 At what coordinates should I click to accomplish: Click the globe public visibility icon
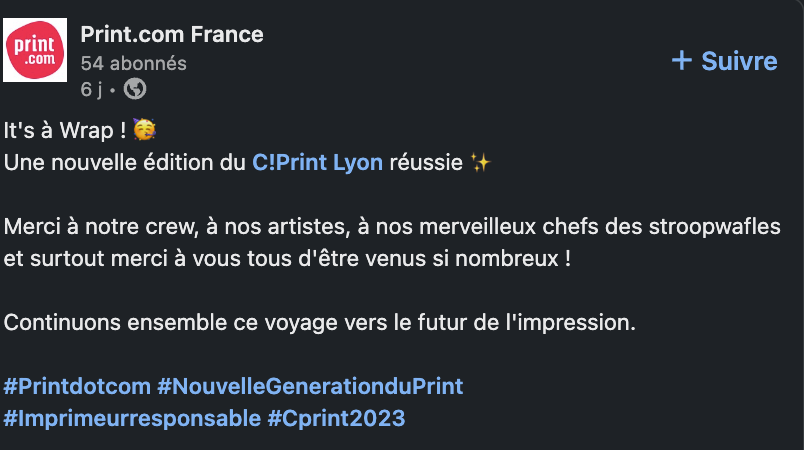pyautogui.click(x=135, y=89)
